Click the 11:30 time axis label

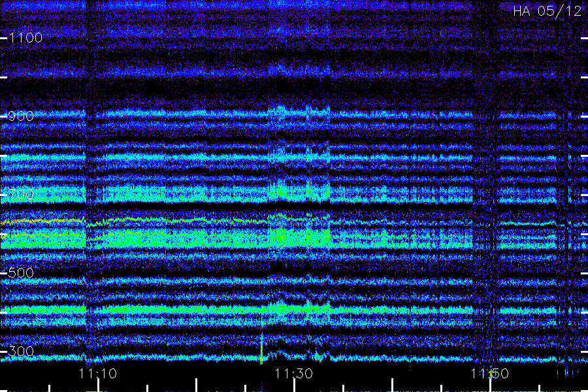tap(293, 373)
